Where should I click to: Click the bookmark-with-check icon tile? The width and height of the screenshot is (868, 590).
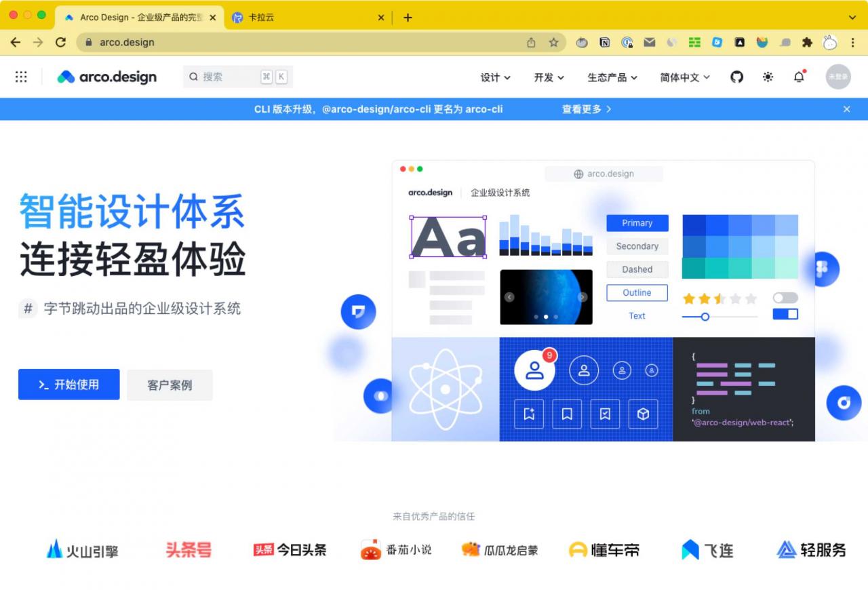click(x=605, y=414)
